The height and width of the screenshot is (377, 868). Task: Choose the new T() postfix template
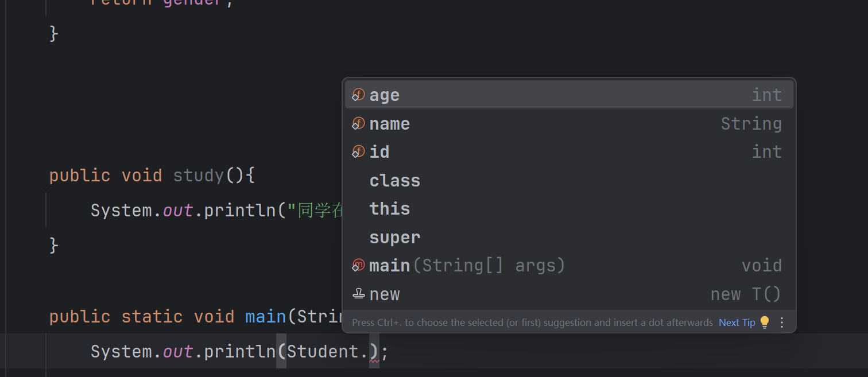(569, 294)
